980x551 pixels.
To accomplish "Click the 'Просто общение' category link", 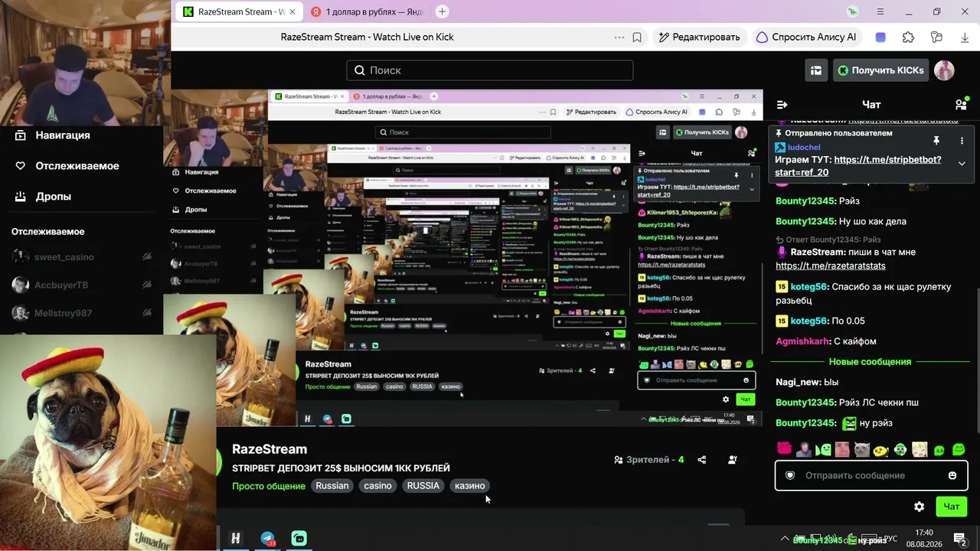I will click(x=269, y=486).
